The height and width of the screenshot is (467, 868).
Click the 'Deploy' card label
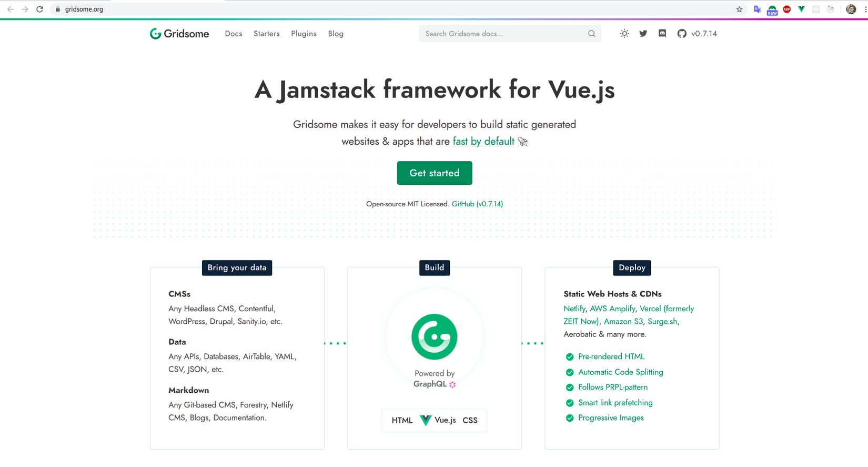pos(632,268)
